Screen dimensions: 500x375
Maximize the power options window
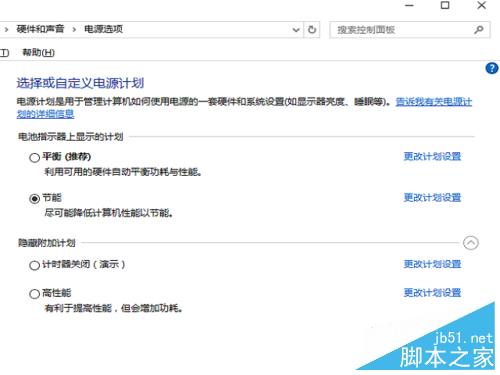click(x=445, y=5)
